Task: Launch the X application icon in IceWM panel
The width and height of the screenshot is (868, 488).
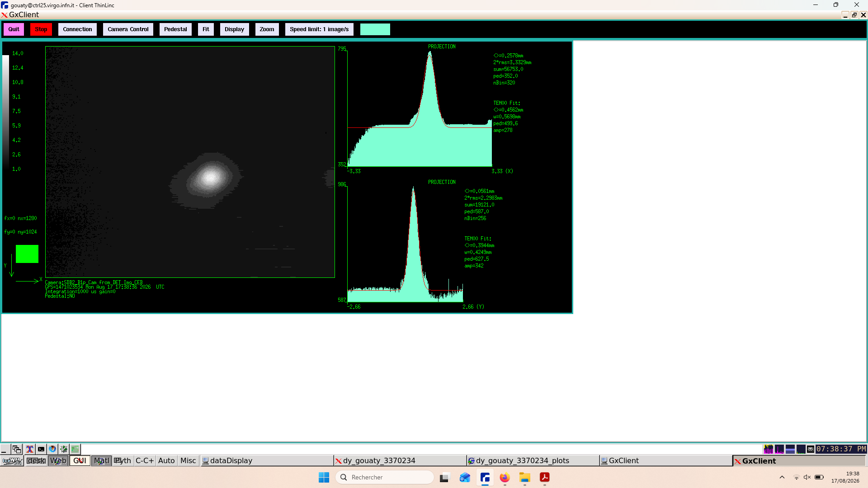Action: tap(29, 449)
